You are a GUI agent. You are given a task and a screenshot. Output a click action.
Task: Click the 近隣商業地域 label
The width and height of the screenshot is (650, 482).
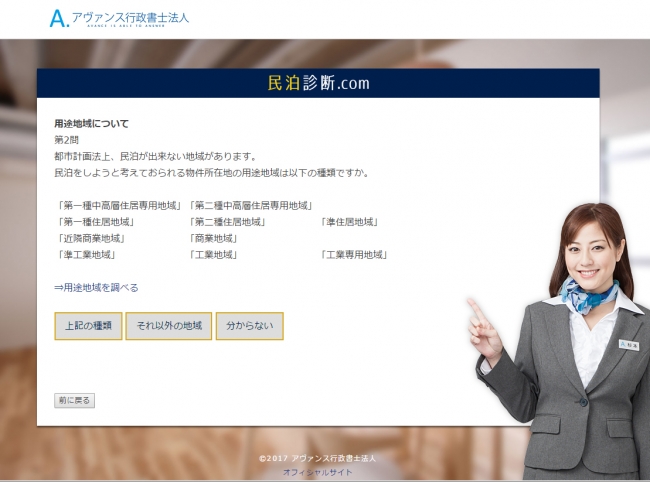pos(91,238)
